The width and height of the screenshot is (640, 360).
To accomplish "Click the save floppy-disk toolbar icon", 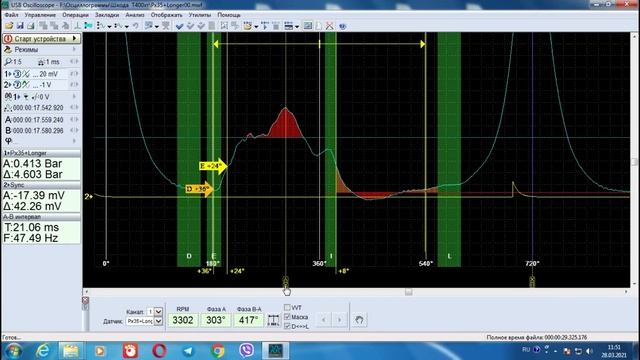I will click(20, 26).
